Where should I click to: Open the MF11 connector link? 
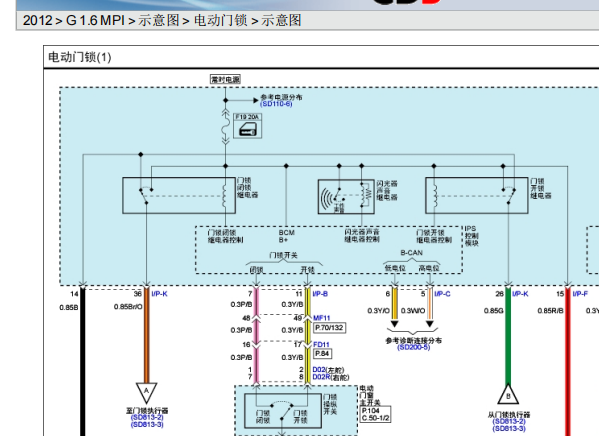(321, 318)
